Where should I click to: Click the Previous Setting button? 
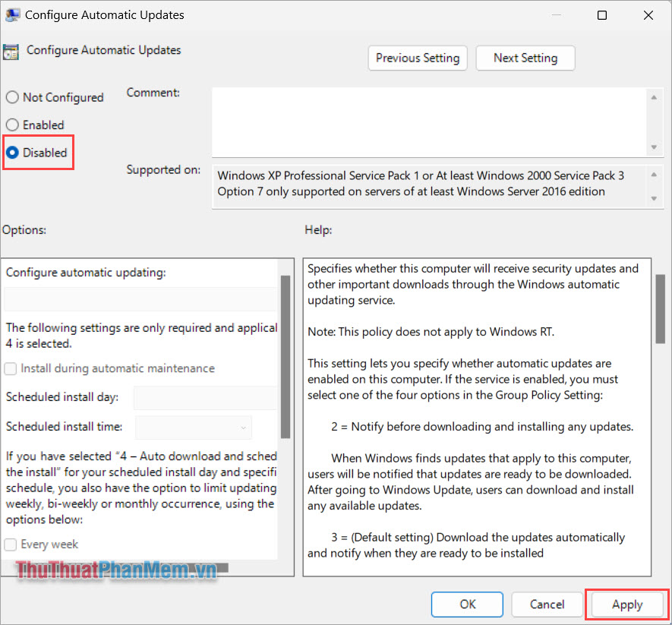(x=417, y=58)
